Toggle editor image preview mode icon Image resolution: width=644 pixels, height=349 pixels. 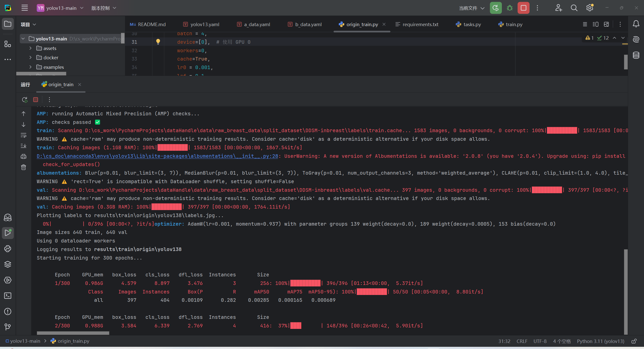coord(606,24)
